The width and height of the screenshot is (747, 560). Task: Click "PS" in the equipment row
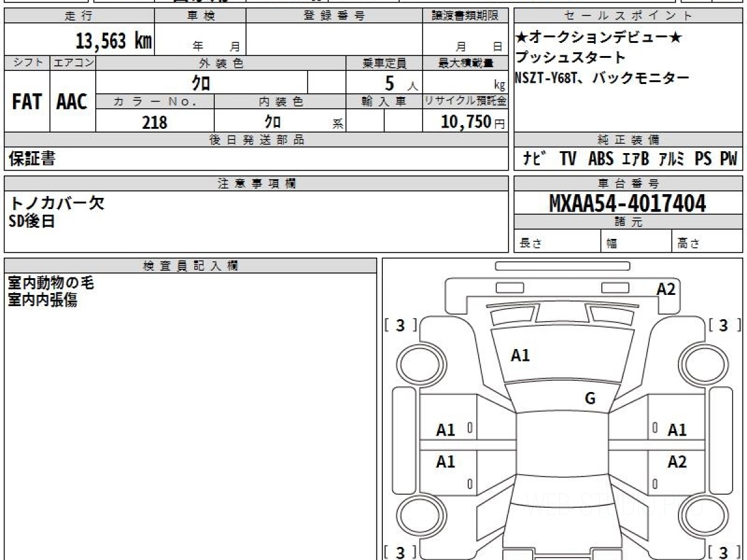point(703,159)
